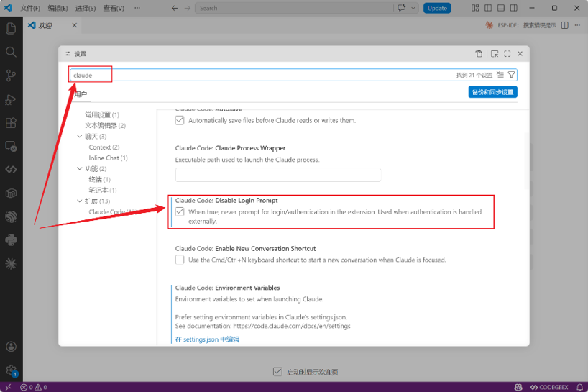Open the CodeGeeX code icon in activity bar
This screenshot has height=392, width=588.
click(x=11, y=170)
